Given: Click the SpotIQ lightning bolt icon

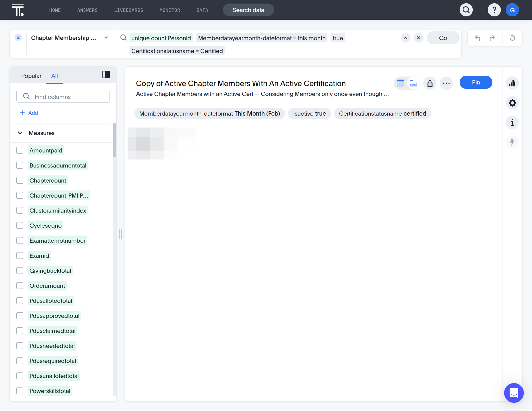Looking at the screenshot, I should point(512,142).
